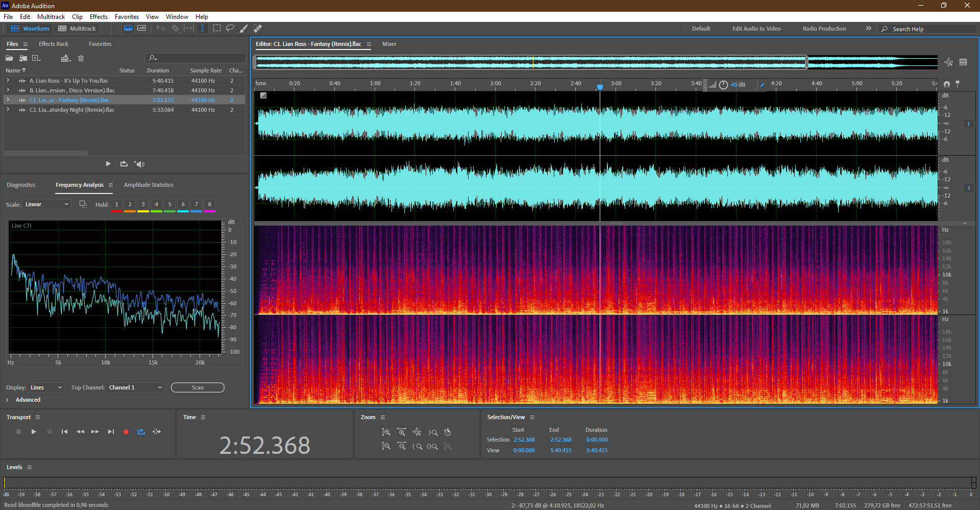Switch to the Mixer tab

[389, 44]
